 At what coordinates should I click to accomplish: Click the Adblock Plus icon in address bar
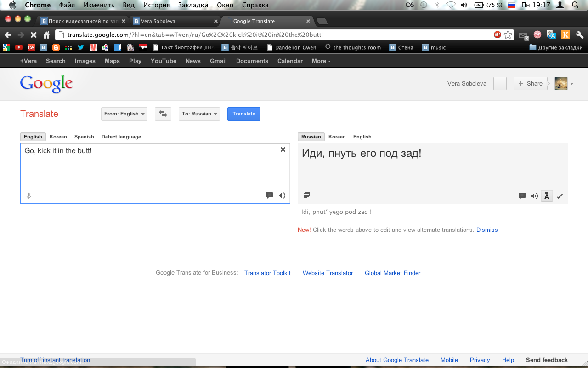tap(498, 34)
